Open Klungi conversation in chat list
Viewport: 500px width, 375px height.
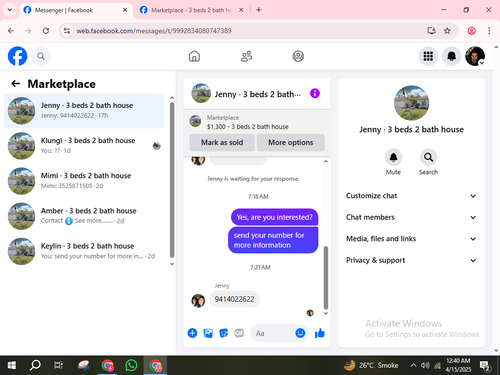pyautogui.click(x=84, y=146)
